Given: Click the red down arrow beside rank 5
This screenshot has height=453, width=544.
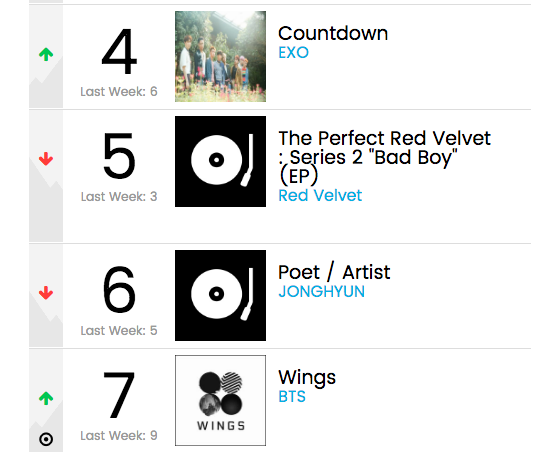Looking at the screenshot, I should pos(46,159).
